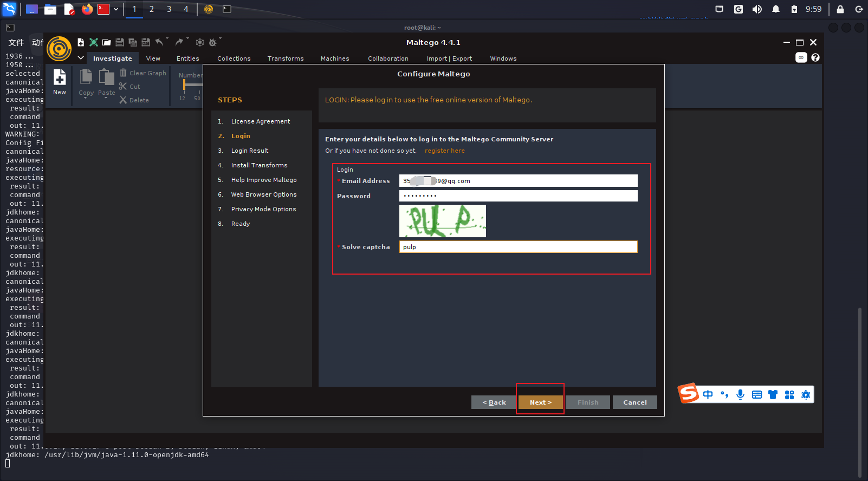Click the Back button

pos(494,402)
